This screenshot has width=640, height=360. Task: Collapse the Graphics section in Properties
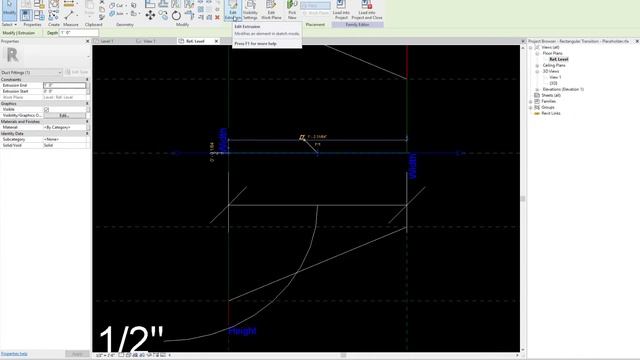tap(87, 104)
